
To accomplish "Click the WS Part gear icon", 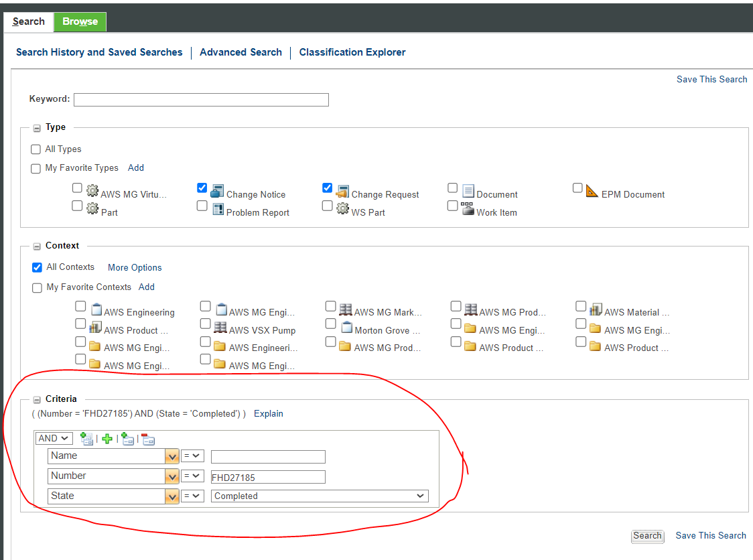I will pos(342,209).
